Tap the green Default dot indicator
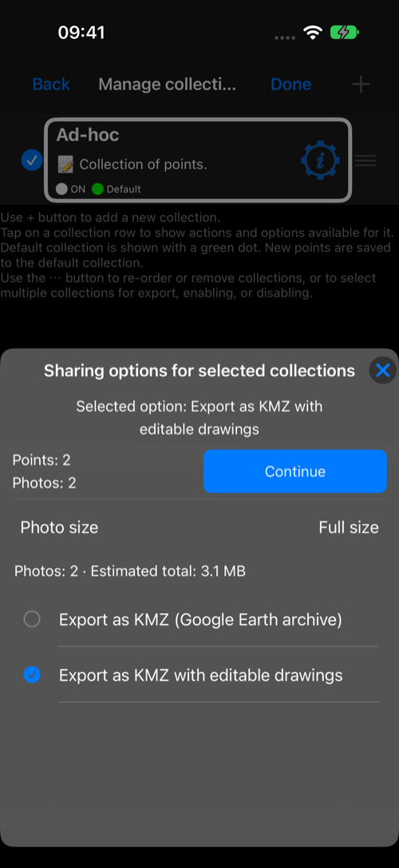Viewport: 399px width, 868px height. (97, 188)
